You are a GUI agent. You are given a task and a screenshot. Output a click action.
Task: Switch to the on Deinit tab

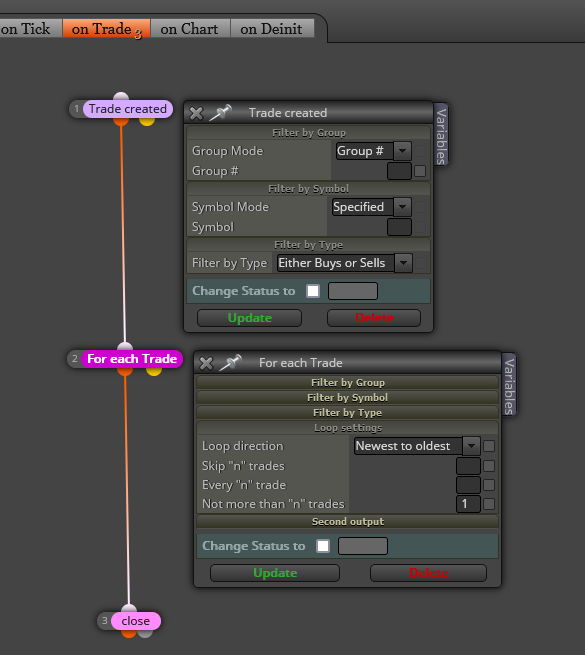(272, 29)
